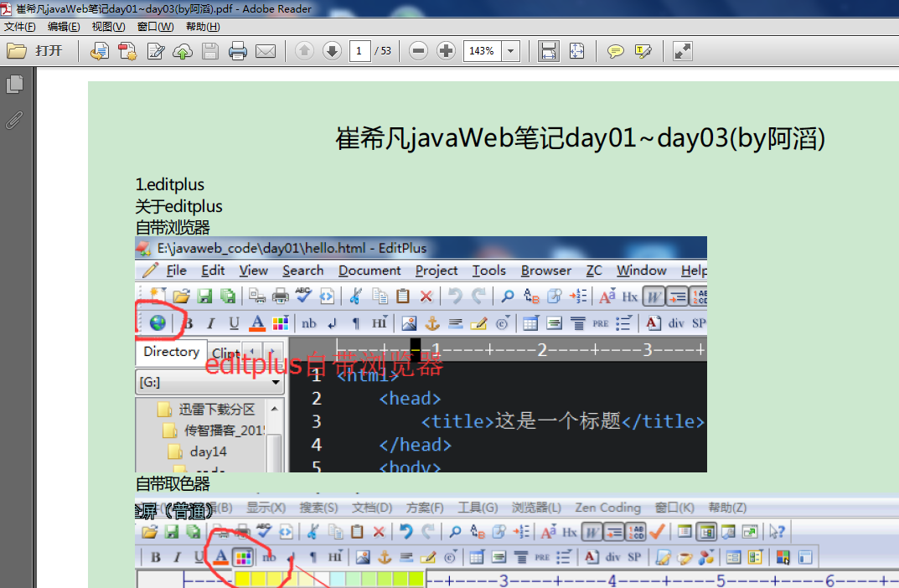Add a sticky note comment

pos(615,51)
